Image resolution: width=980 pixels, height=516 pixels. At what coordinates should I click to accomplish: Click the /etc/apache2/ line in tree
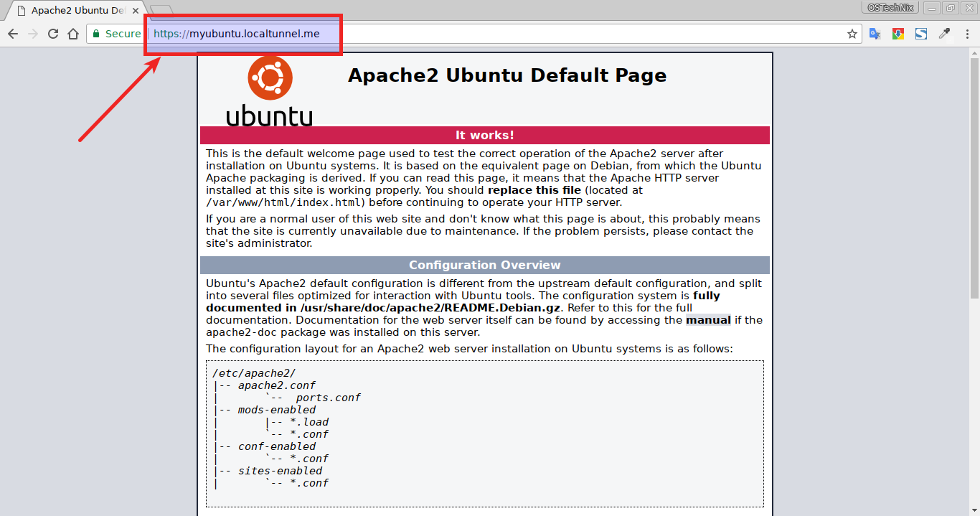tap(254, 373)
